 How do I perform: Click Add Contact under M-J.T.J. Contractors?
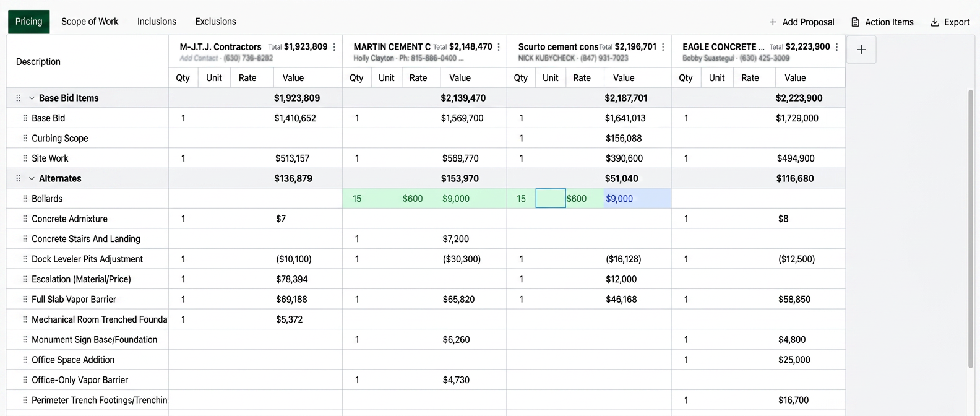coord(199,58)
